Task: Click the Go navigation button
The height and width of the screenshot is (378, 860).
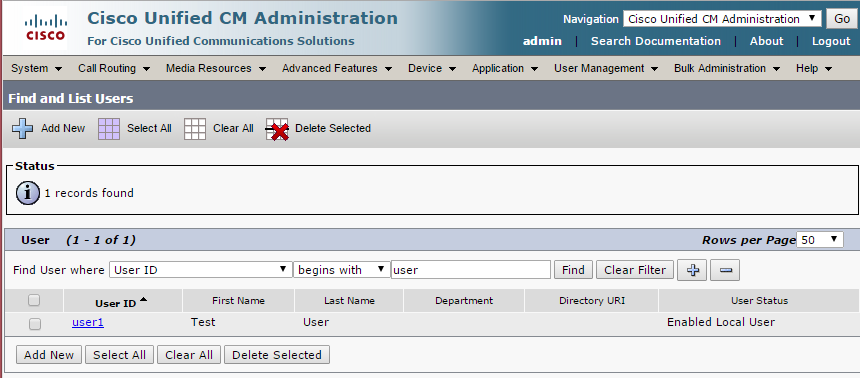Action: pos(842,19)
